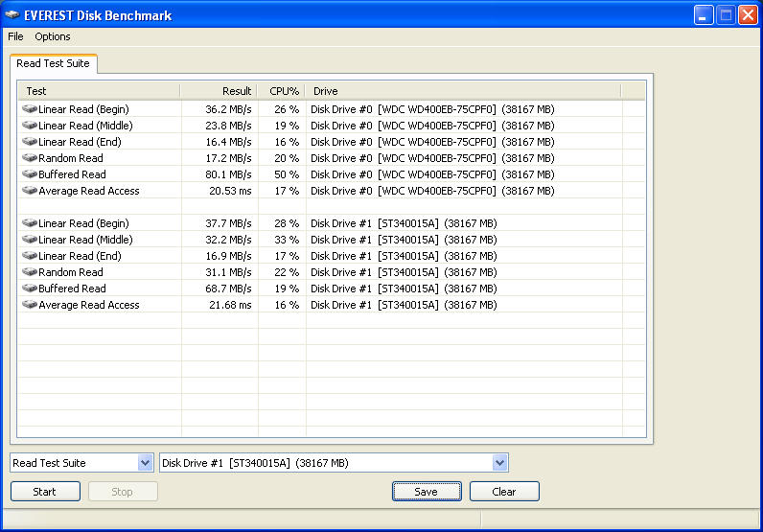
Task: Sort by the CPU% column header
Action: [x=281, y=91]
